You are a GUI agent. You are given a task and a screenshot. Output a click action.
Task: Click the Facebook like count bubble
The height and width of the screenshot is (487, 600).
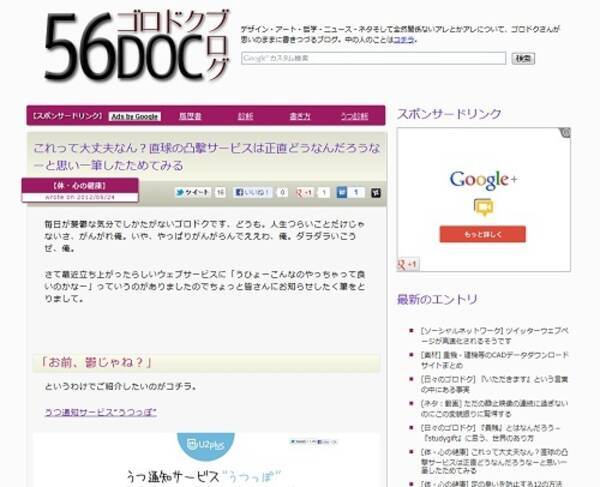282,192
